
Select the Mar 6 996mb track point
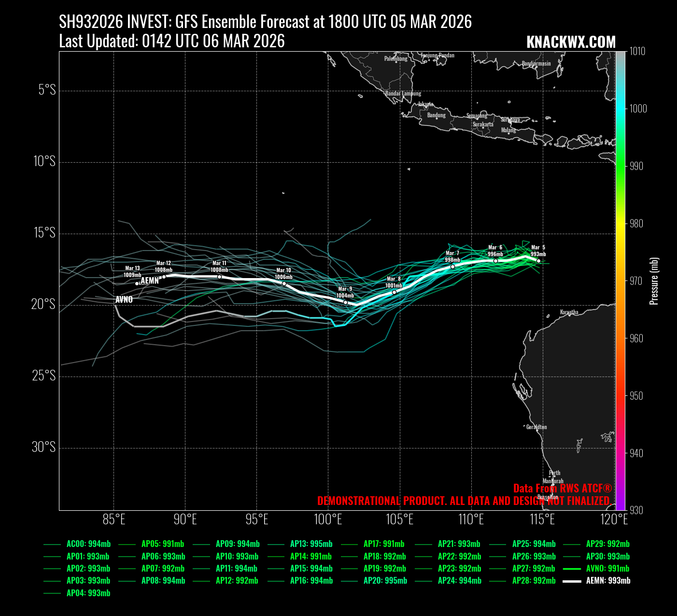[x=495, y=261]
